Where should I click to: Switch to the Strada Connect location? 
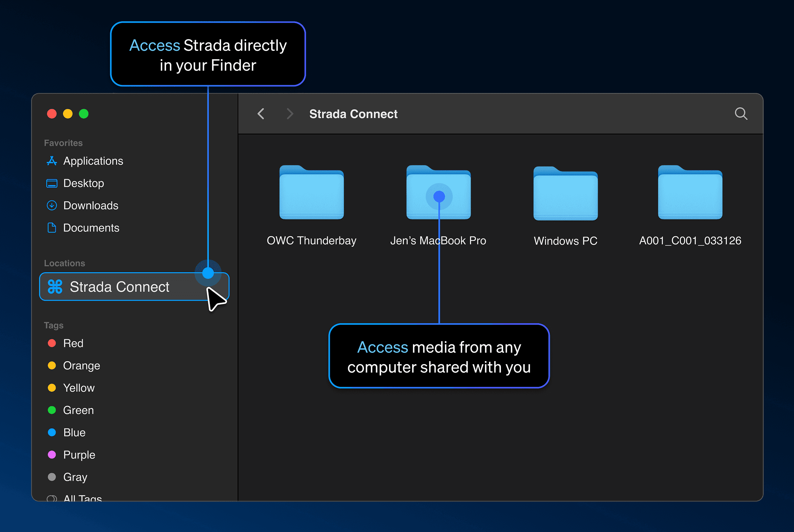(119, 287)
